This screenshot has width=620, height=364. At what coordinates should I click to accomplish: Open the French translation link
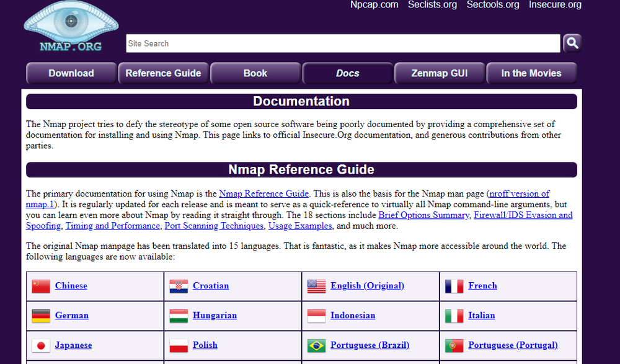pyautogui.click(x=482, y=286)
